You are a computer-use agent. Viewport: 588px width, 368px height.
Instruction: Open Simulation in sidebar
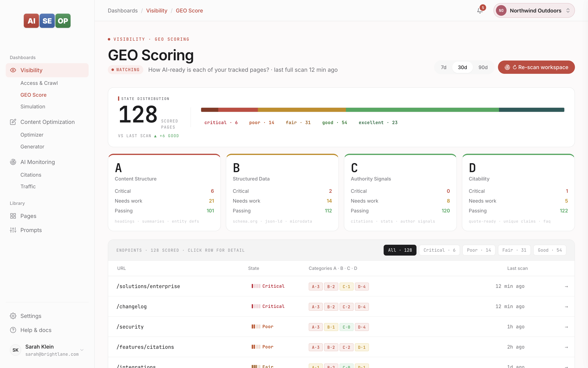33,107
